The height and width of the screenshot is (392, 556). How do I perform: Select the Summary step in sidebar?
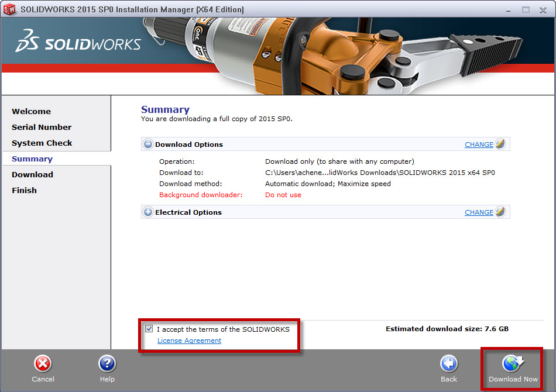pos(32,159)
